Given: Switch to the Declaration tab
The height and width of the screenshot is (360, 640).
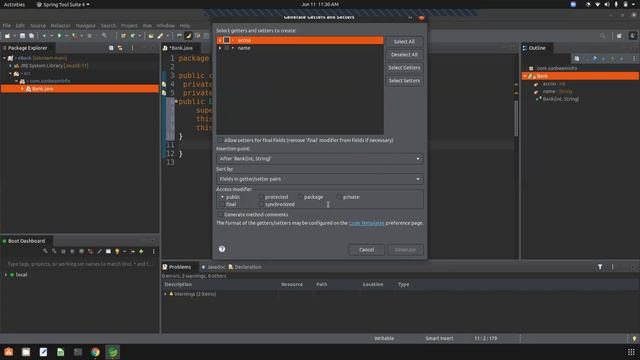Looking at the screenshot, I should (245, 267).
